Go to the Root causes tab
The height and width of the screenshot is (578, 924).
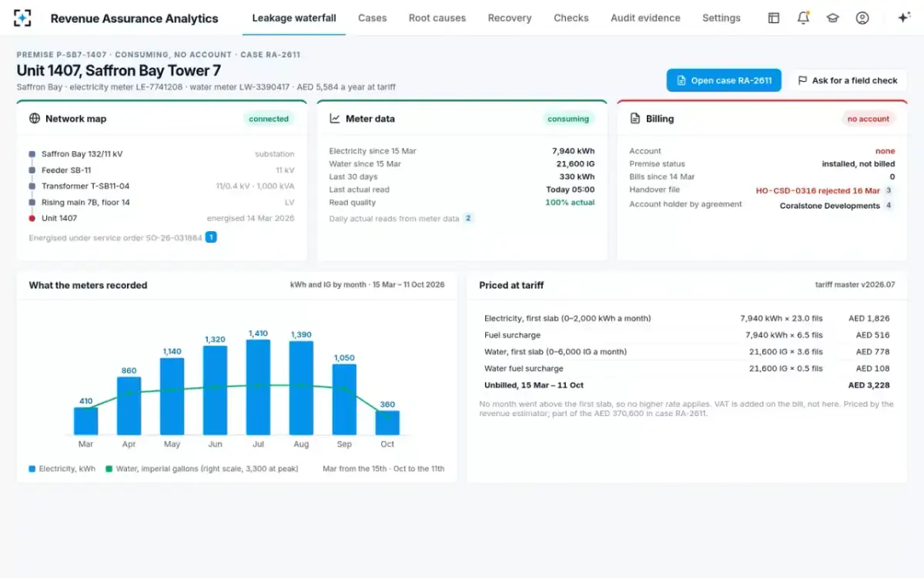[437, 18]
